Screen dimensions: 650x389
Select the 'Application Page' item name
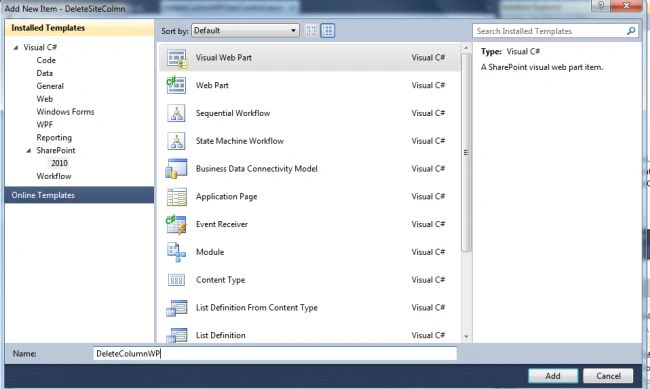(x=226, y=197)
